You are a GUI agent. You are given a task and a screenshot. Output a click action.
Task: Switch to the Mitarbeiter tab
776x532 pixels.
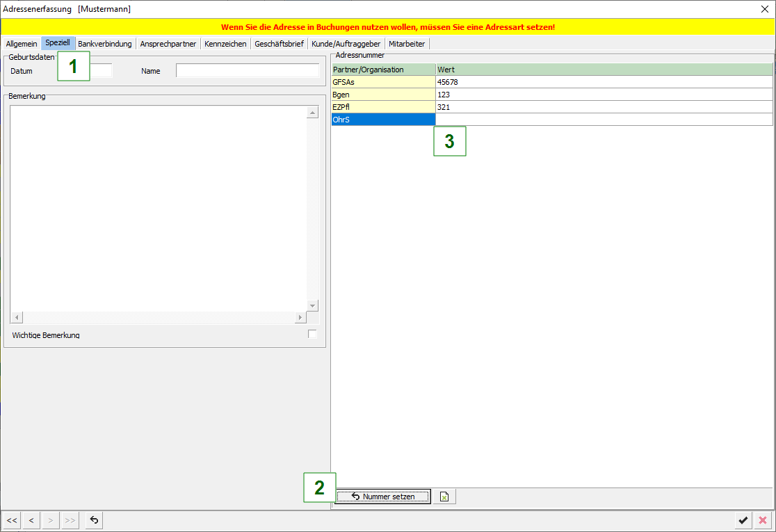point(407,44)
